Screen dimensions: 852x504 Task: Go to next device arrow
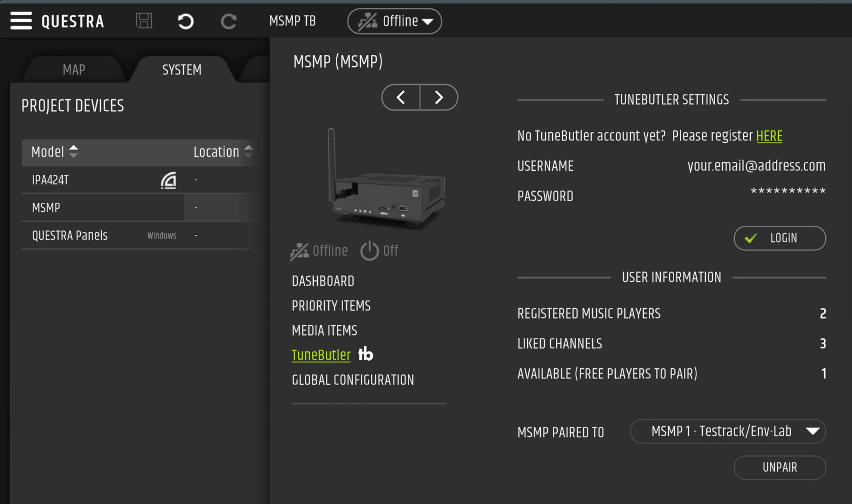click(x=439, y=97)
